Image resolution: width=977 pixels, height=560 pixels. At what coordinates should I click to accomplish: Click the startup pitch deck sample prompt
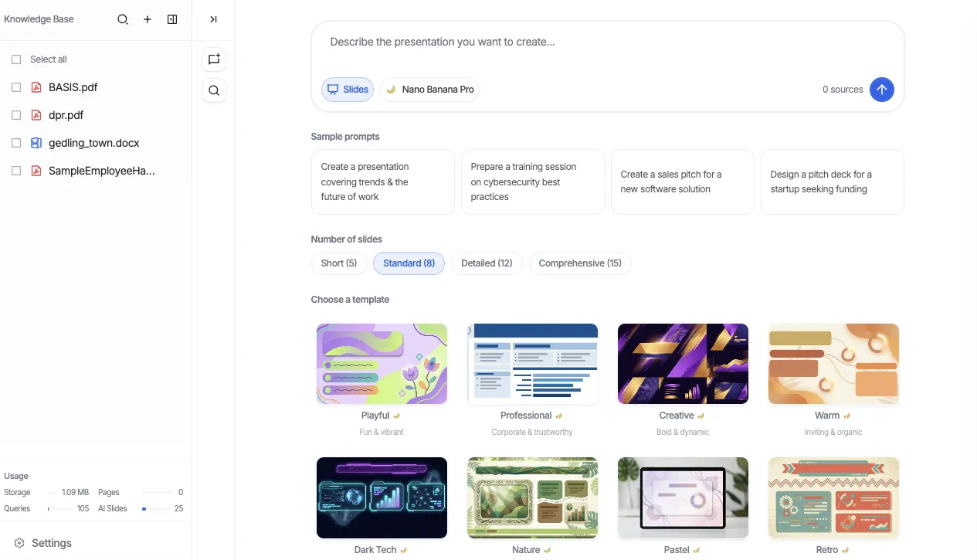coord(832,182)
